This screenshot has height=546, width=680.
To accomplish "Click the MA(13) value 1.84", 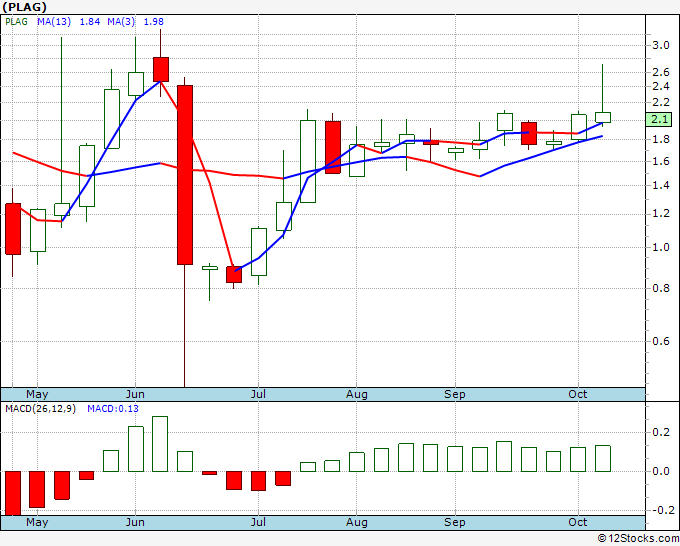I will [90, 22].
